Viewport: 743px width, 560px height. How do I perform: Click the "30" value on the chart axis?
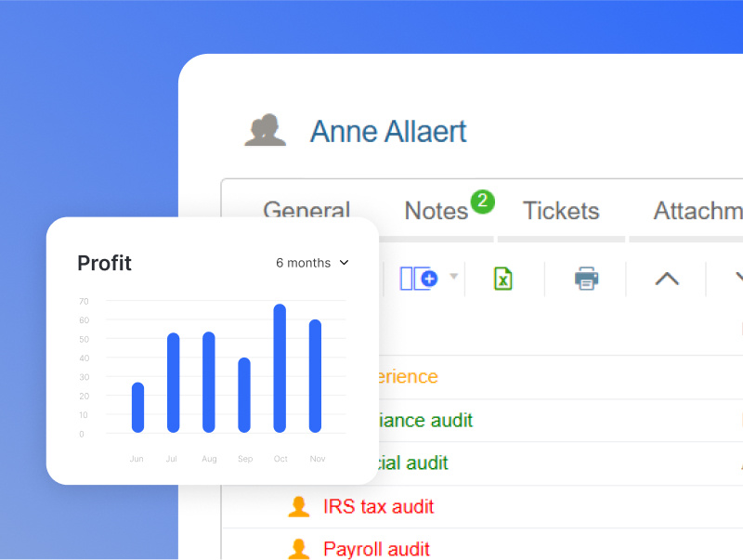[x=84, y=377]
